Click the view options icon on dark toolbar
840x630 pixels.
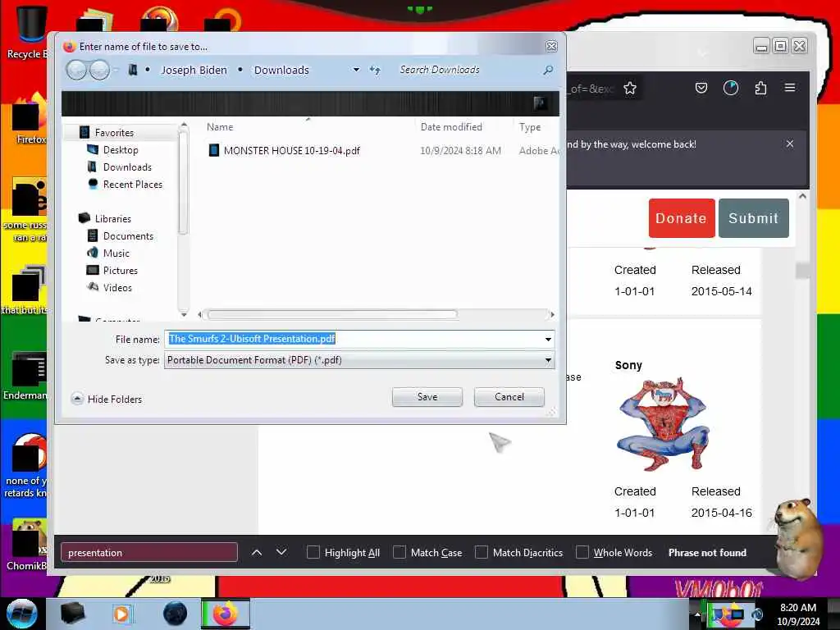coord(540,103)
